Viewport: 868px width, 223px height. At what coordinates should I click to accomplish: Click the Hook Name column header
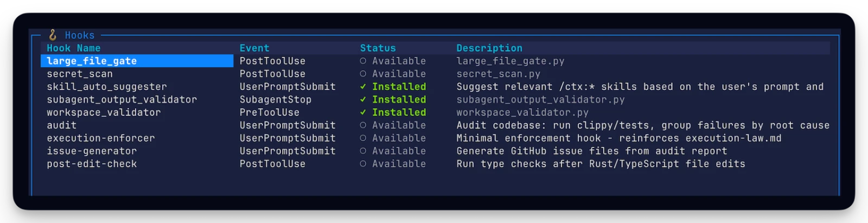pyautogui.click(x=74, y=48)
